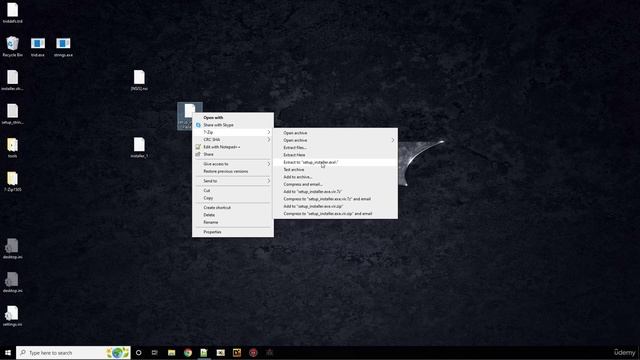Click the Cortana circle on taskbar

coord(138,353)
